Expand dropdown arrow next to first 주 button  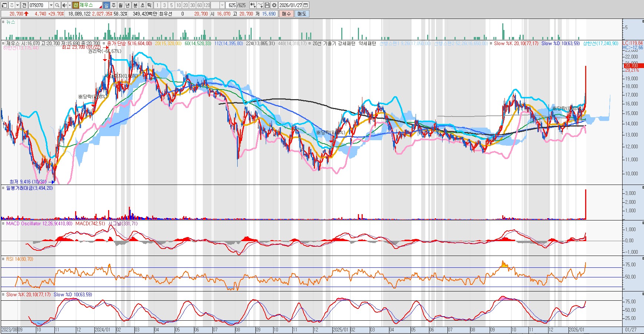[x=17, y=5]
